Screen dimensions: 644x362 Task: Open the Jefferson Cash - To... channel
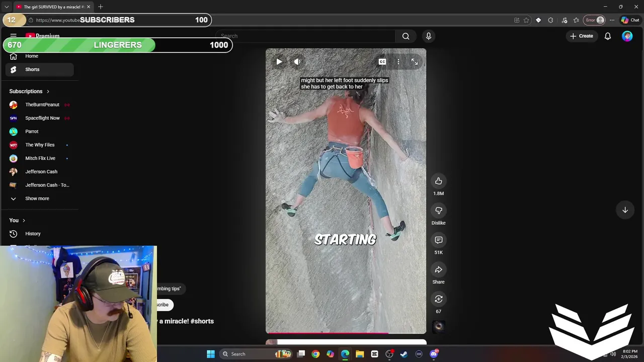coord(40,185)
